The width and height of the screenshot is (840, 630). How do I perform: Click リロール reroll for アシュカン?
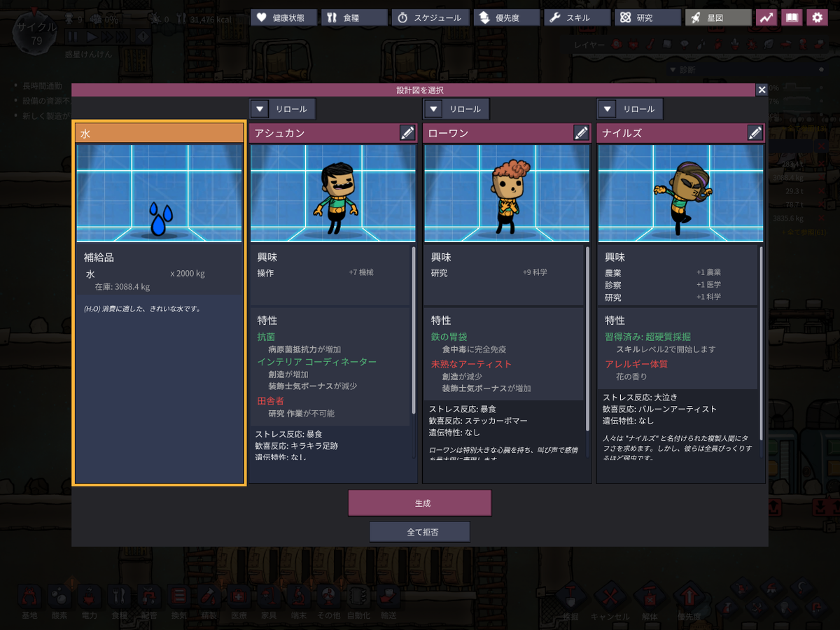tap(291, 109)
